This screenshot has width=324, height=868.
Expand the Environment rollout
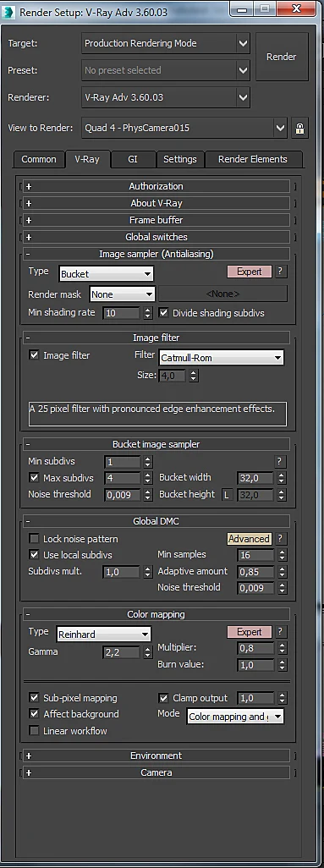(157, 755)
